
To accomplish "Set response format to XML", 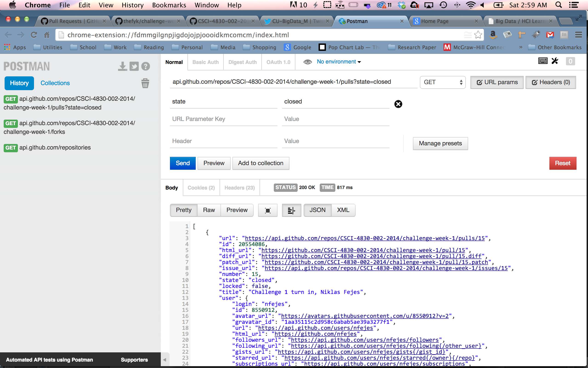I will 343,210.
